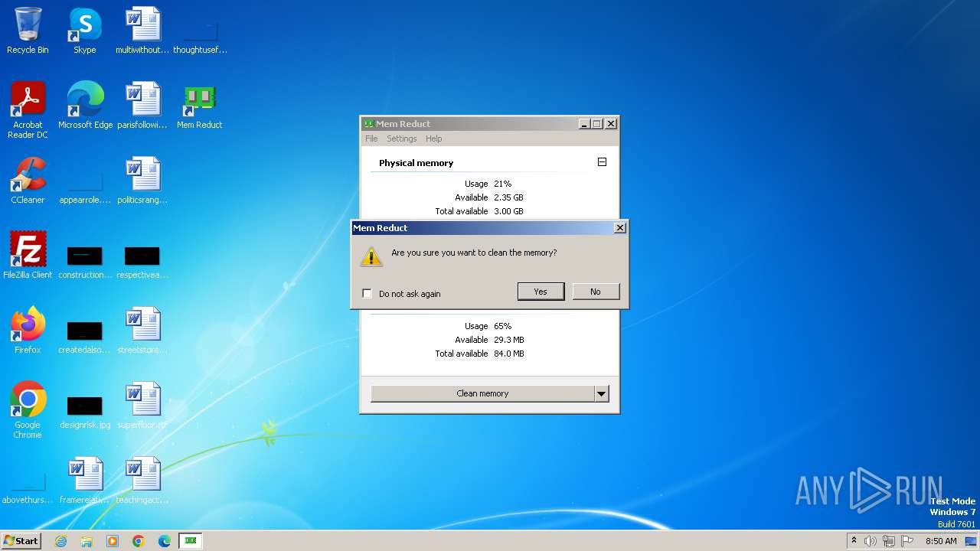This screenshot has width=980, height=551.
Task: Open Windows Explorer from the taskbar
Action: point(87,541)
